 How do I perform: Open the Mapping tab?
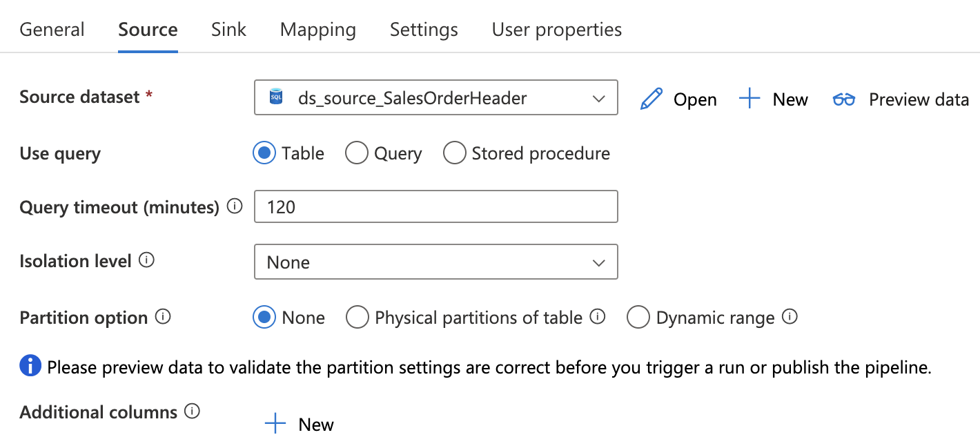pos(318,30)
